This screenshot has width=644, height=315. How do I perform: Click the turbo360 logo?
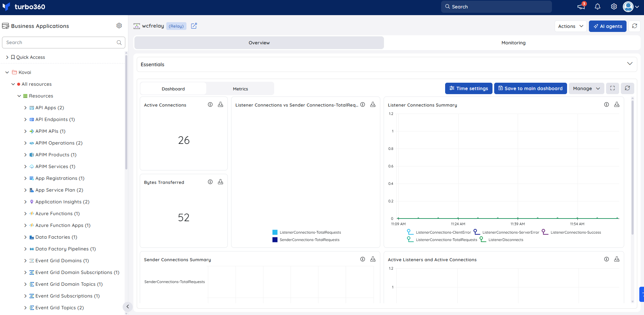24,7
